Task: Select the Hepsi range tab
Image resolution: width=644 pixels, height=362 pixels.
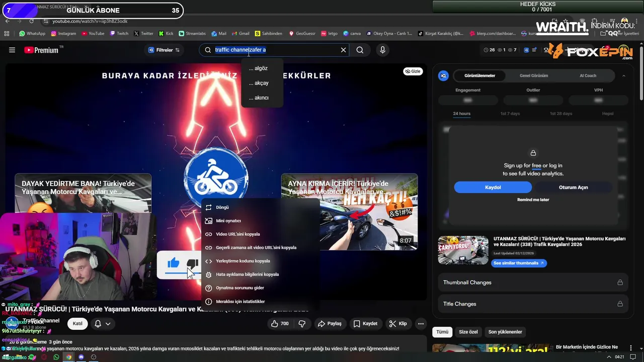Action: pos(608,114)
